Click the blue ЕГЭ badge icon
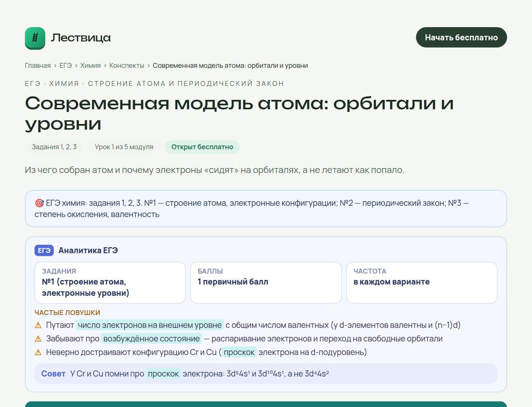Screen dimensions: 532x407 [44, 251]
